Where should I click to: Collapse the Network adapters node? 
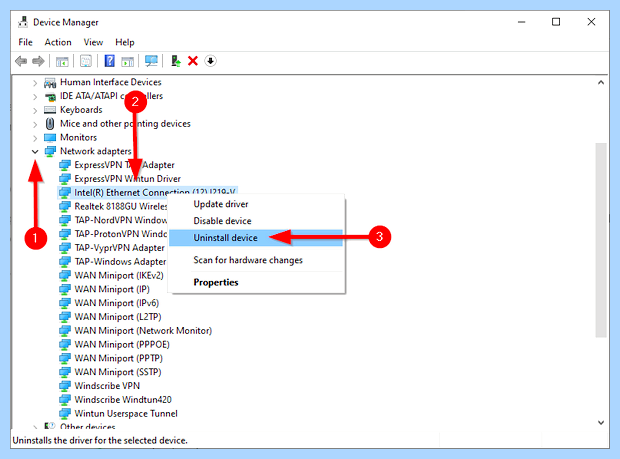(x=35, y=151)
